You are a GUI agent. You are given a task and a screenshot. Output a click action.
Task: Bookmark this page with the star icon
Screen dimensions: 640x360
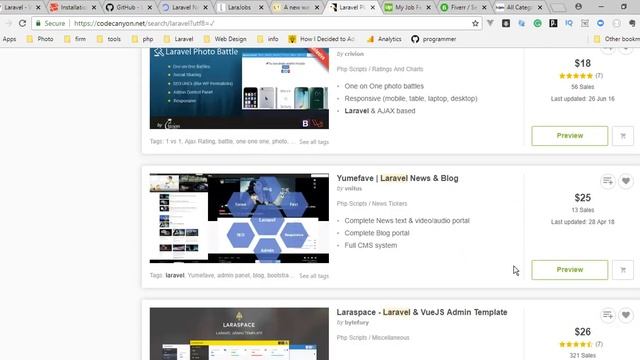tap(475, 23)
